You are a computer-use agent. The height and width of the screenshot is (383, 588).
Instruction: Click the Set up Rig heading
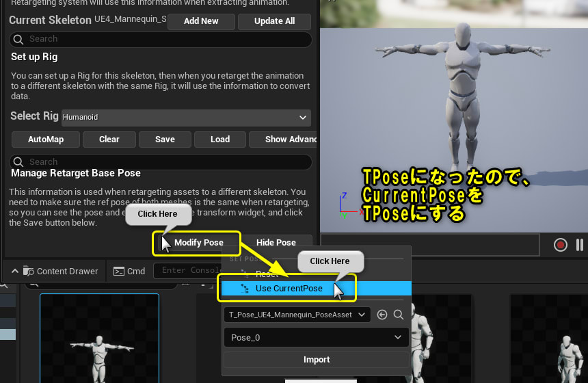pyautogui.click(x=34, y=57)
